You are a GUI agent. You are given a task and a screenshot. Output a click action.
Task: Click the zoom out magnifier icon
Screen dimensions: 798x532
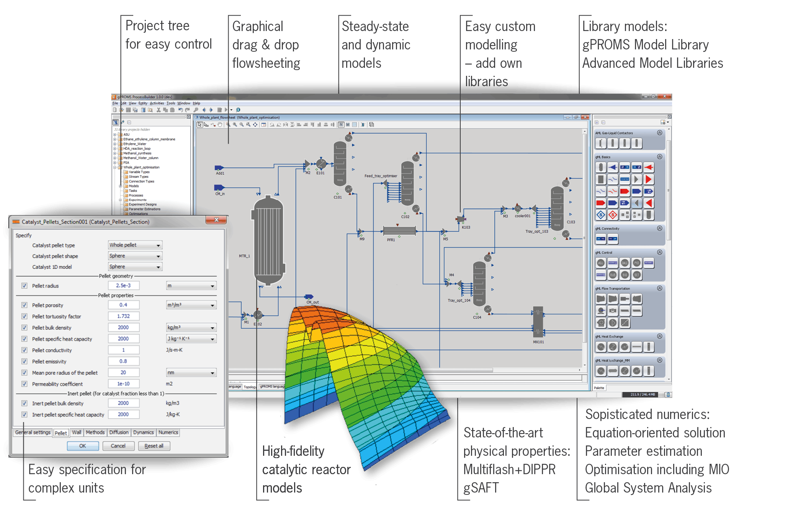242,124
